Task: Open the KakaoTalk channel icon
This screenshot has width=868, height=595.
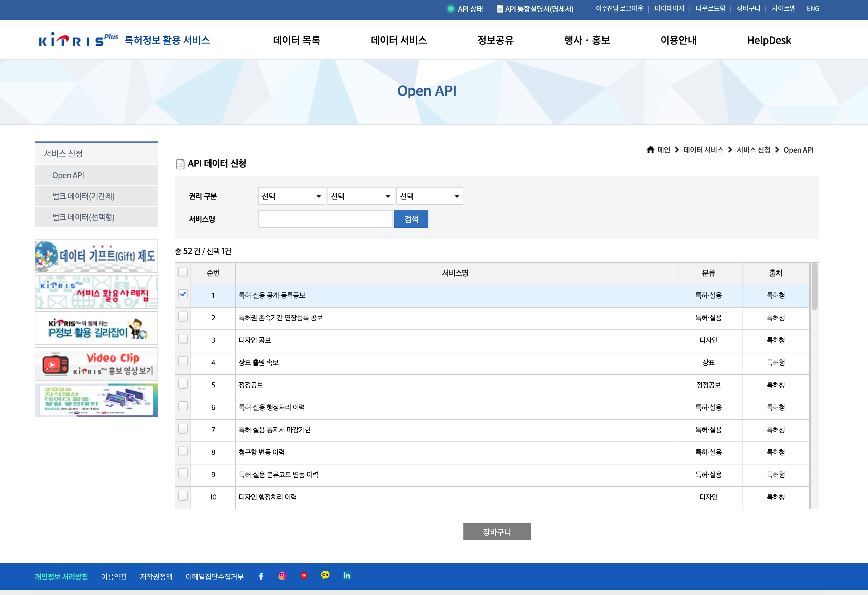Action: pos(325,575)
